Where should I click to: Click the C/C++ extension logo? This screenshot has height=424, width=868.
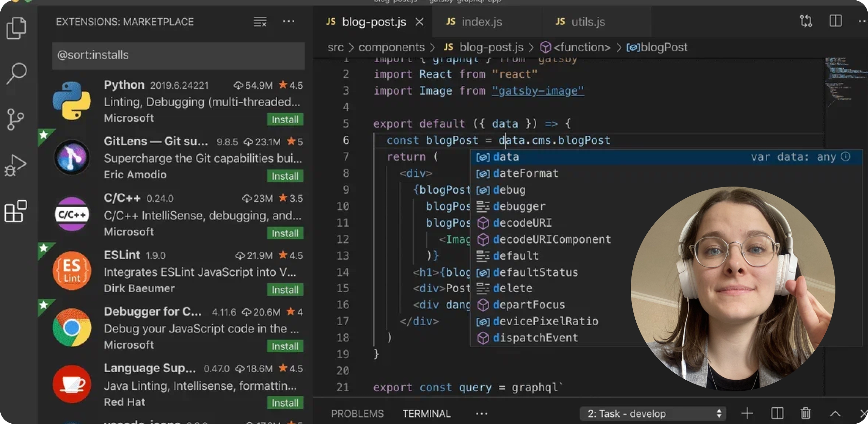[x=72, y=214]
